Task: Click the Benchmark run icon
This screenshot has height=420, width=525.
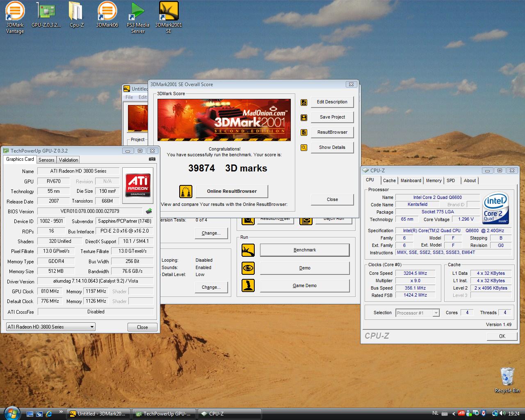Action: click(x=248, y=250)
